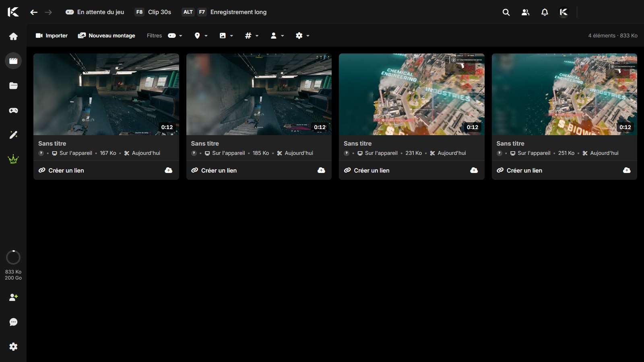Open the games controller section in sidebar
This screenshot has height=362, width=644.
pyautogui.click(x=13, y=110)
